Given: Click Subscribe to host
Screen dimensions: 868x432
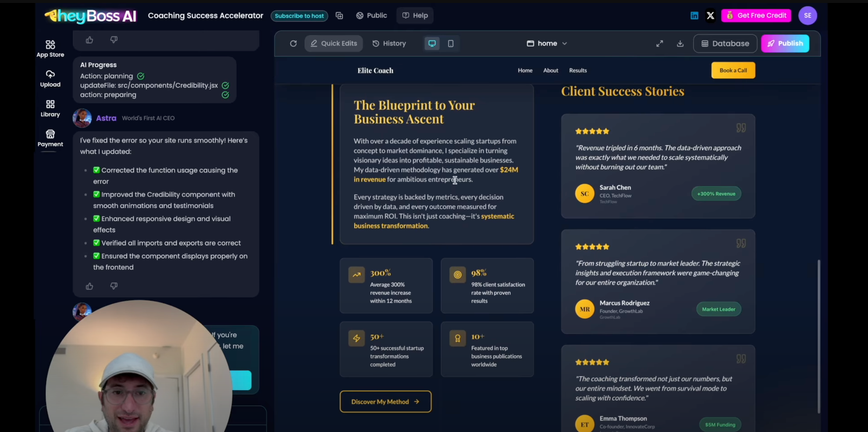Looking at the screenshot, I should coord(299,16).
